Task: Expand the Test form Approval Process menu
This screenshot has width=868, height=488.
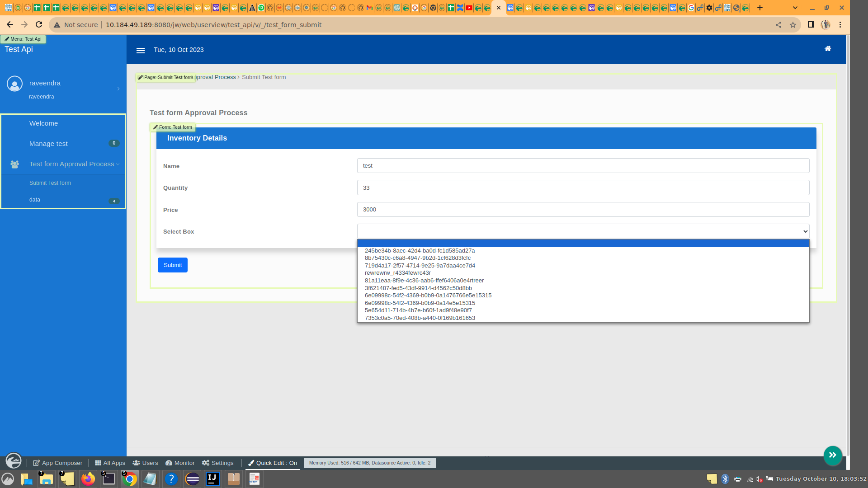Action: (72, 164)
